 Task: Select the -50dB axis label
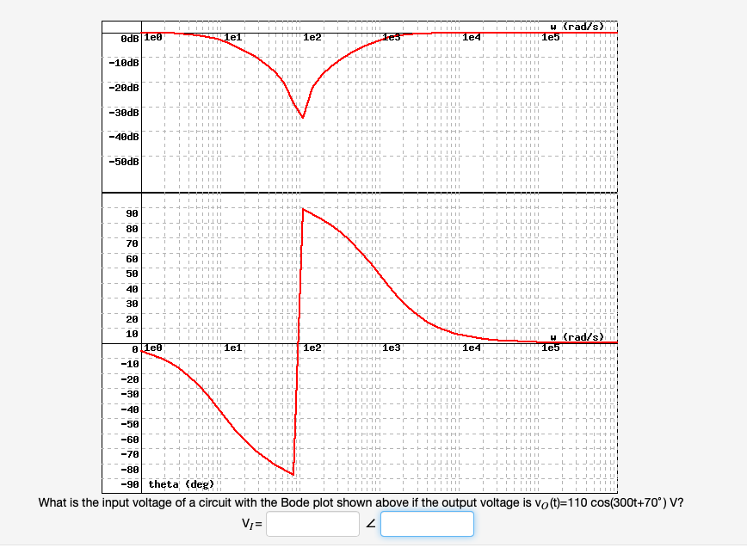(124, 160)
